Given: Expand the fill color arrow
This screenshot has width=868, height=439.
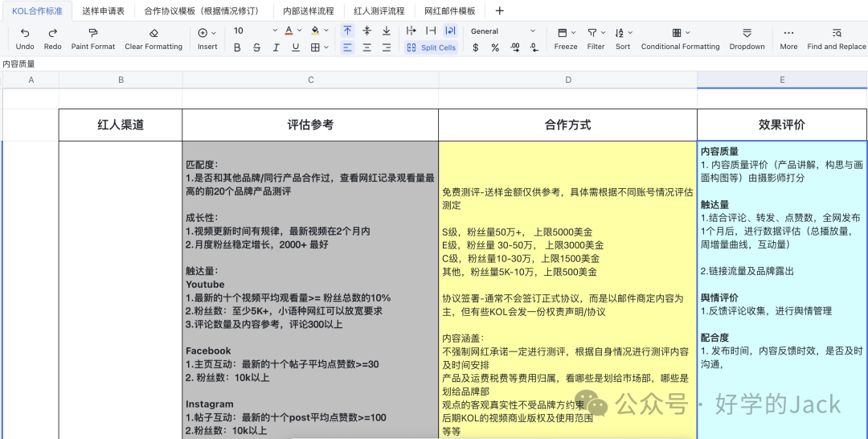Looking at the screenshot, I should pos(326,31).
